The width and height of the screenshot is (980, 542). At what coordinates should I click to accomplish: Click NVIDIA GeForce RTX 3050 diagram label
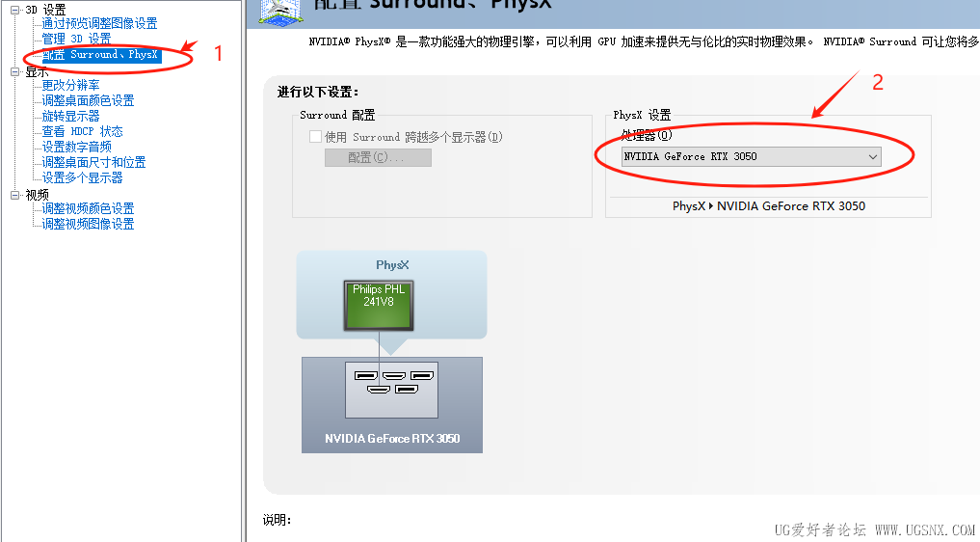392,439
